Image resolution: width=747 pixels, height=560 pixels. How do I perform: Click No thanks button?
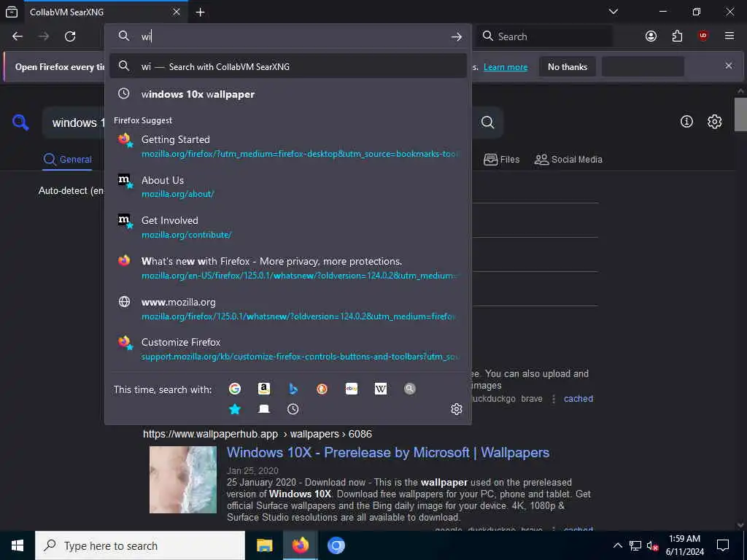click(568, 66)
